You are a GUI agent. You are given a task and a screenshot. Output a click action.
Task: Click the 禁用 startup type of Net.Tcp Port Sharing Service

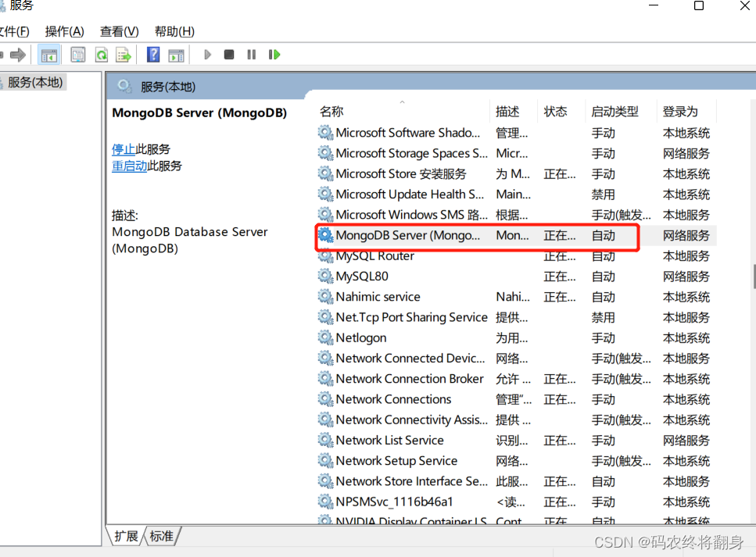point(604,317)
